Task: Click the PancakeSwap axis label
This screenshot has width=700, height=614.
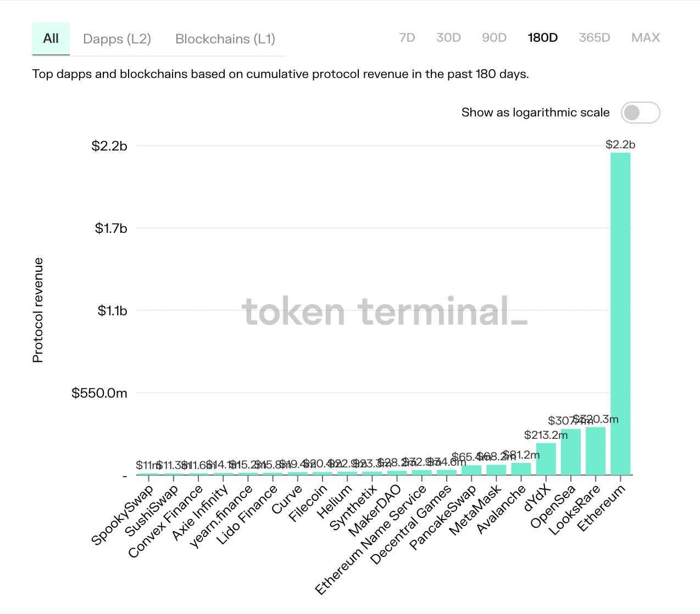Action: pyautogui.click(x=443, y=518)
